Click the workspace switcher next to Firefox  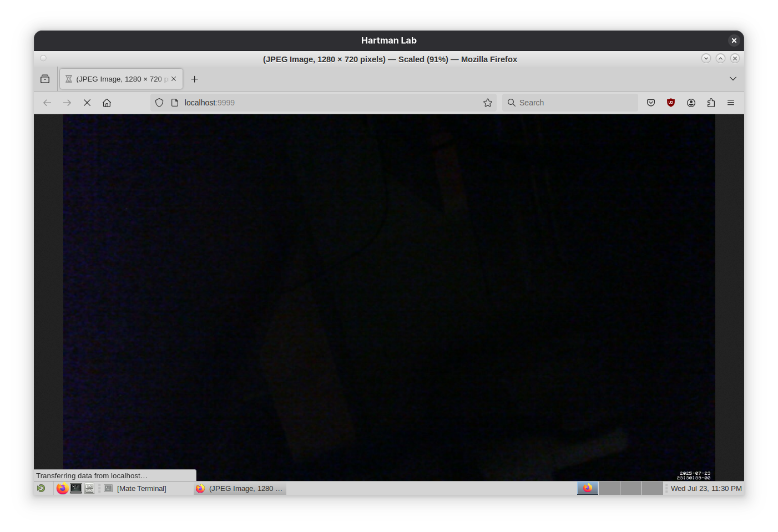point(610,488)
